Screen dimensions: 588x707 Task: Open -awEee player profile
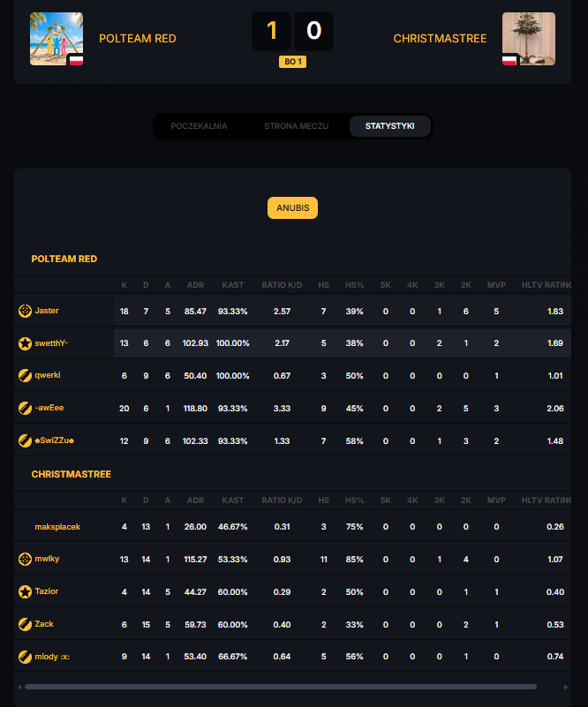pyautogui.click(x=49, y=408)
